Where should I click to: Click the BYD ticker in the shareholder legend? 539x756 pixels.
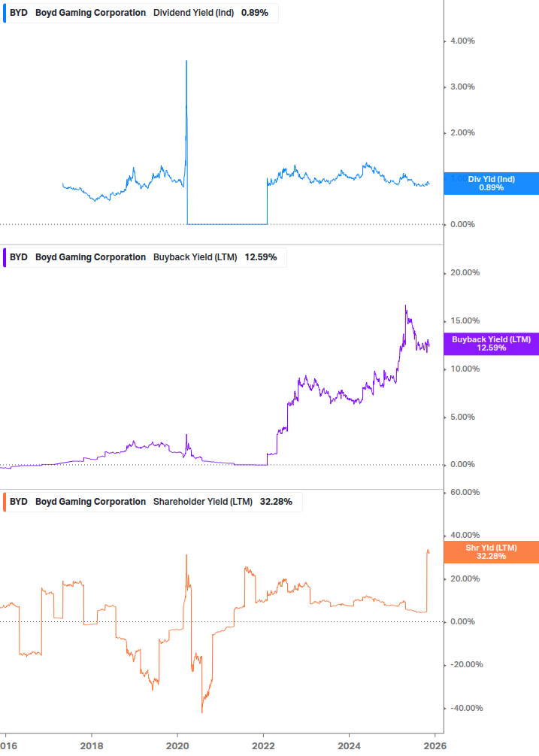19,502
